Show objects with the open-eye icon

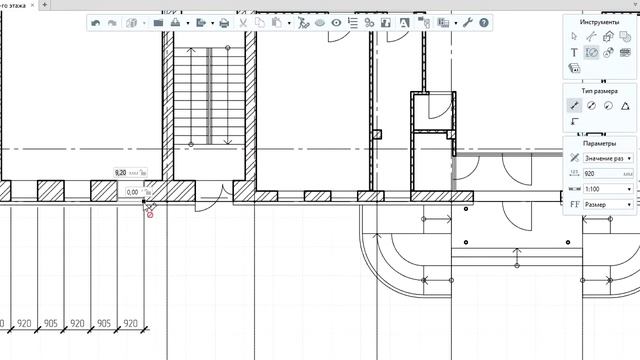click(336, 23)
